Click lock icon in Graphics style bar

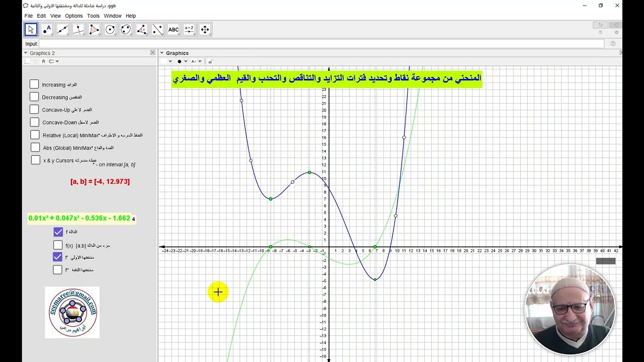click(210, 61)
